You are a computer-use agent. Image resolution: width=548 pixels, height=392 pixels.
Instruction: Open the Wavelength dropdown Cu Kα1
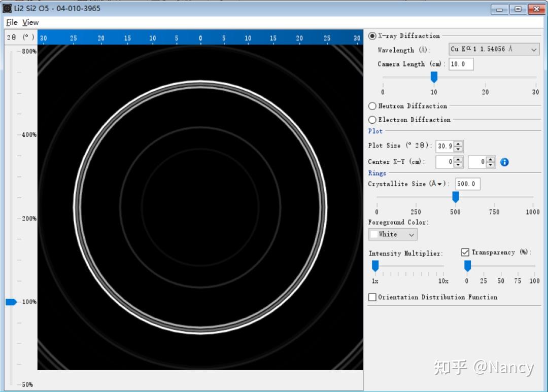coord(494,50)
